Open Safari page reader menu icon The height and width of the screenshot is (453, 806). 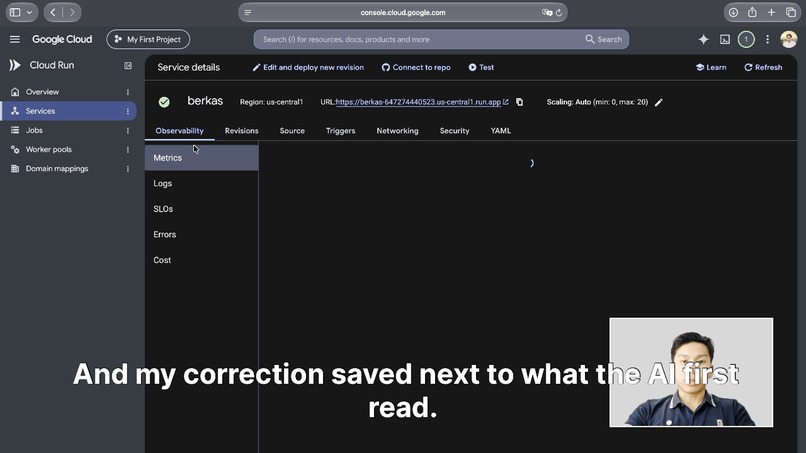click(x=248, y=12)
